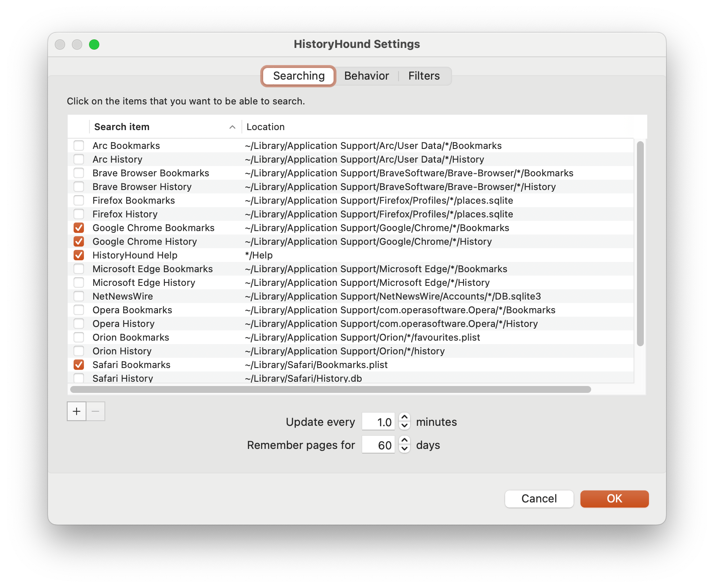Click the sort arrow in Search item header

click(232, 127)
